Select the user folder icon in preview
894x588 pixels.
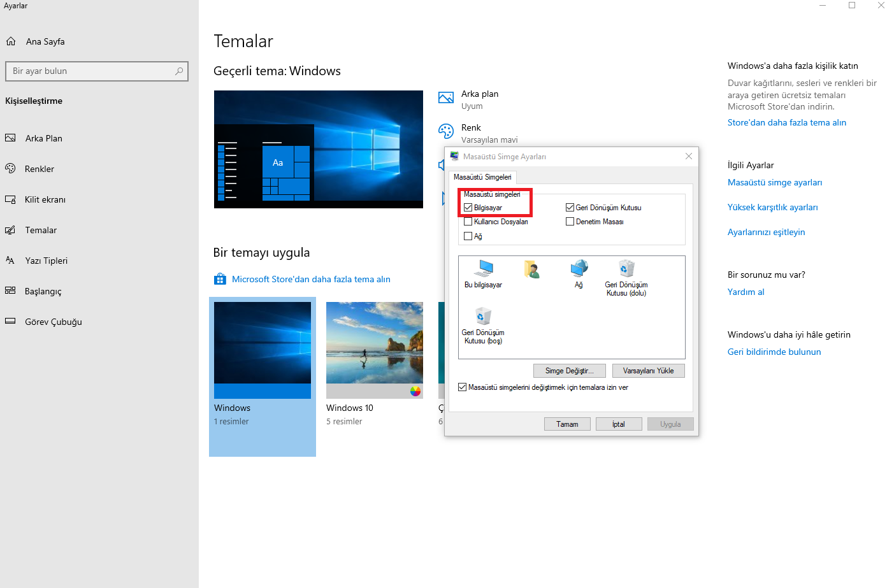pos(531,270)
